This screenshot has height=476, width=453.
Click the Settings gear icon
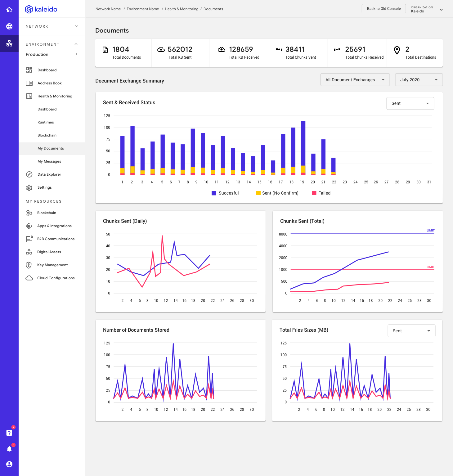29,188
